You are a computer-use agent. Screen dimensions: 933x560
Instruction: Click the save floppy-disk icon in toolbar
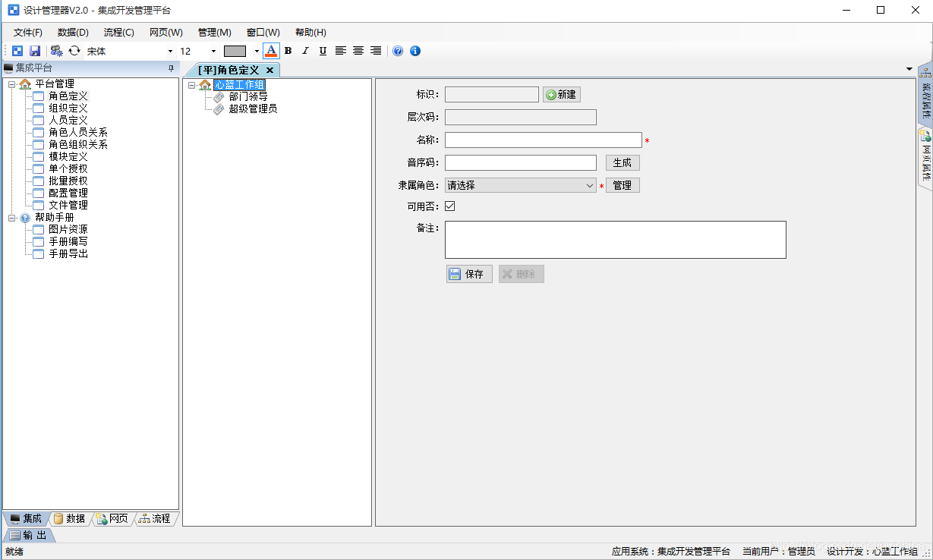coord(35,51)
